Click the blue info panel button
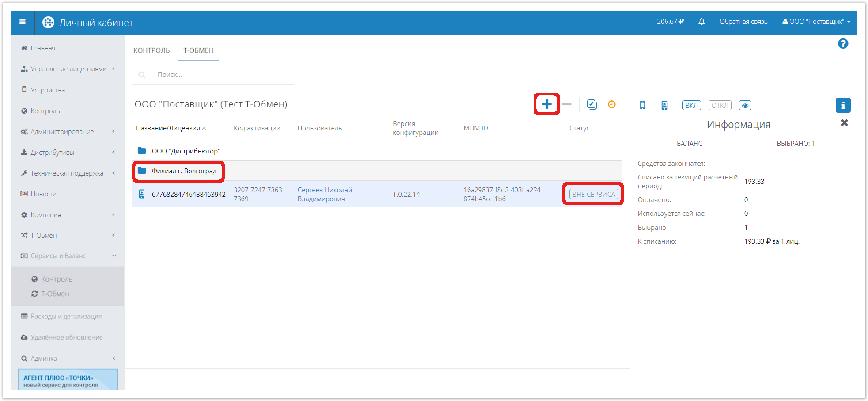This screenshot has width=868, height=401. (843, 105)
